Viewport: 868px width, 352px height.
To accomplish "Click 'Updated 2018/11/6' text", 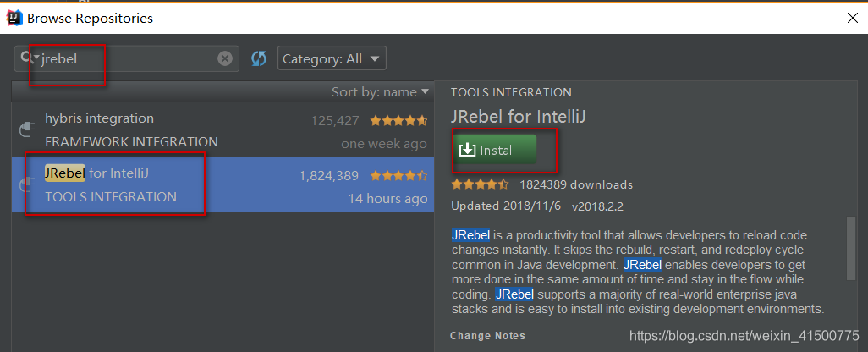I will tap(506, 206).
